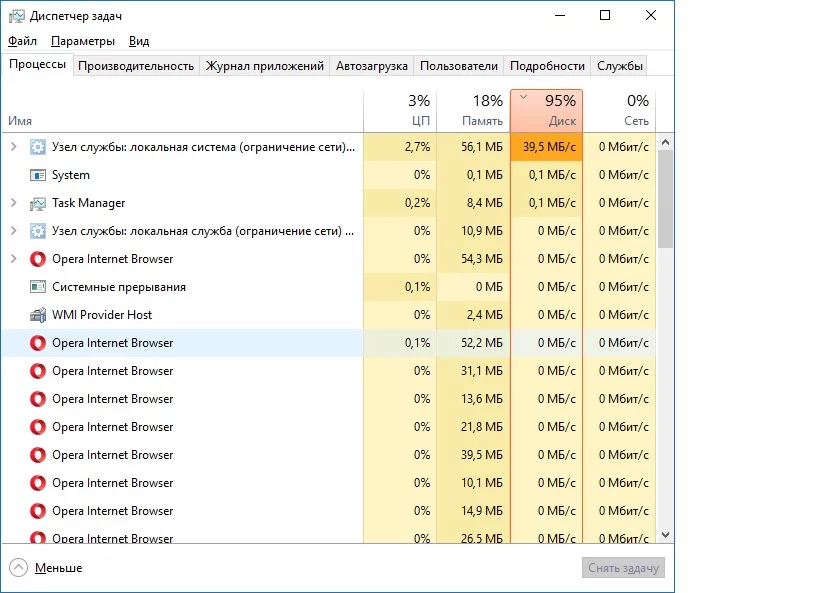Viewport: 819px width, 593px height.
Task: Switch to the Производительность tab
Action: point(136,66)
